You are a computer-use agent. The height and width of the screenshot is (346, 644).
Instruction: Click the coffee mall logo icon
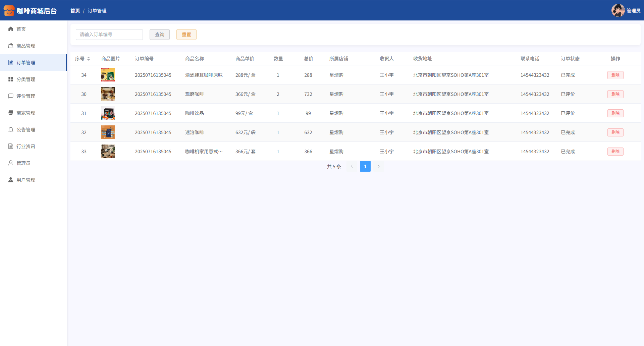point(9,11)
